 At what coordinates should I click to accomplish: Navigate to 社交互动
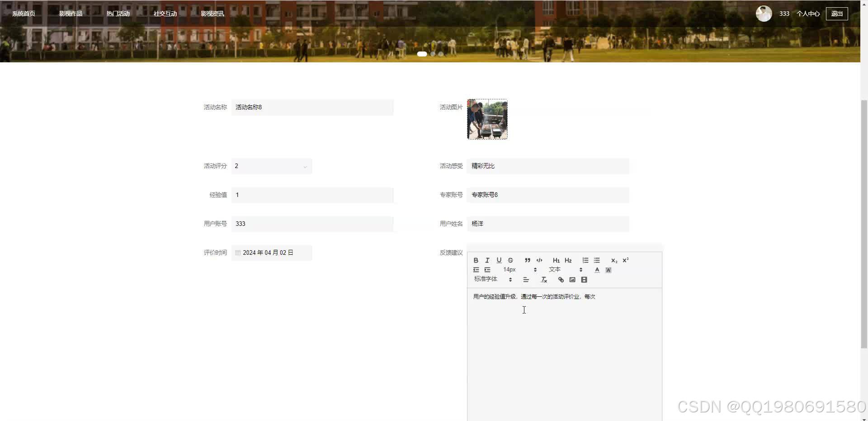(165, 14)
